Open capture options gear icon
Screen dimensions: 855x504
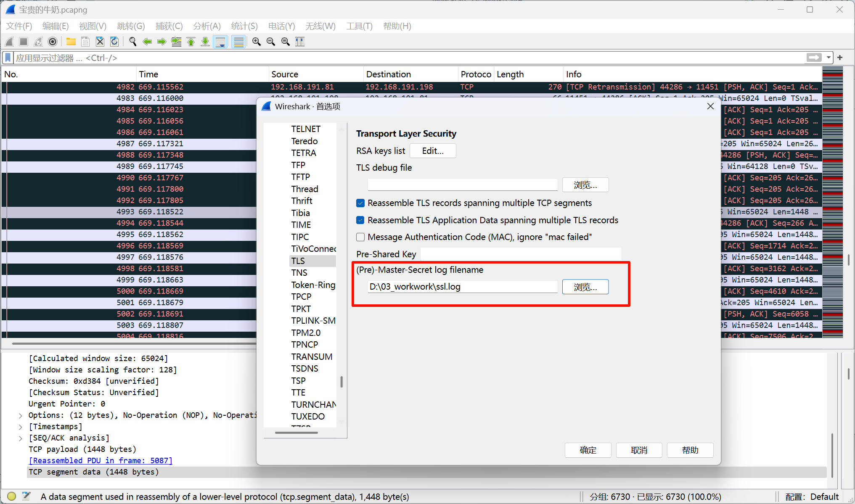53,42
